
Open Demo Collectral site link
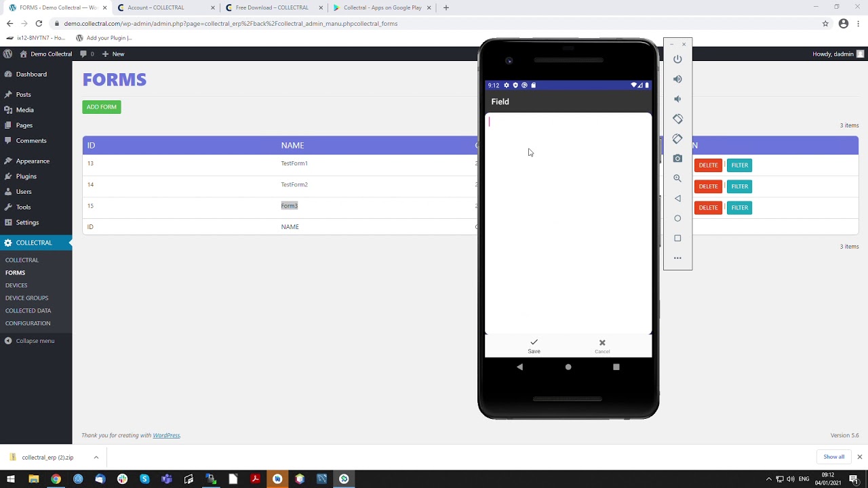pyautogui.click(x=46, y=54)
